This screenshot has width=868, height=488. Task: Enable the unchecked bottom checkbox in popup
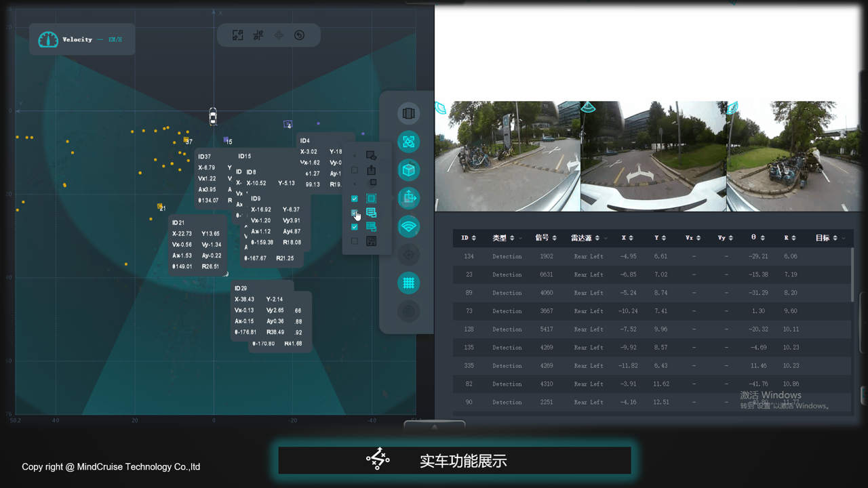[354, 241]
